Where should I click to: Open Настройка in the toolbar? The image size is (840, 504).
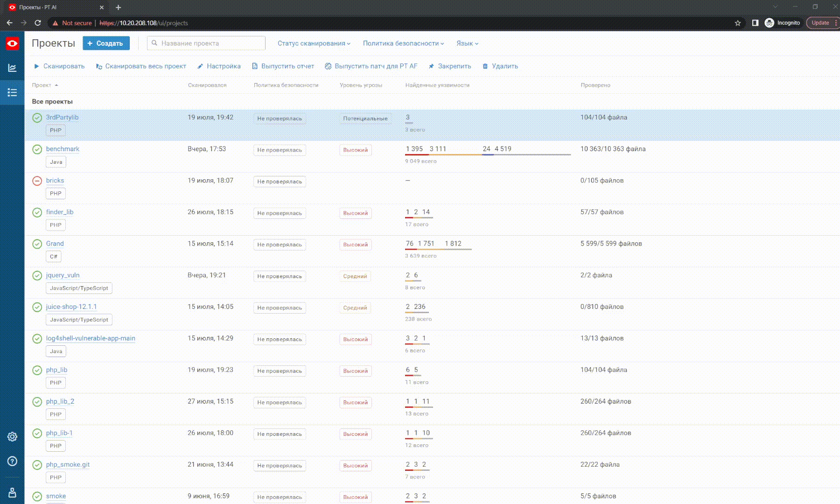219,66
